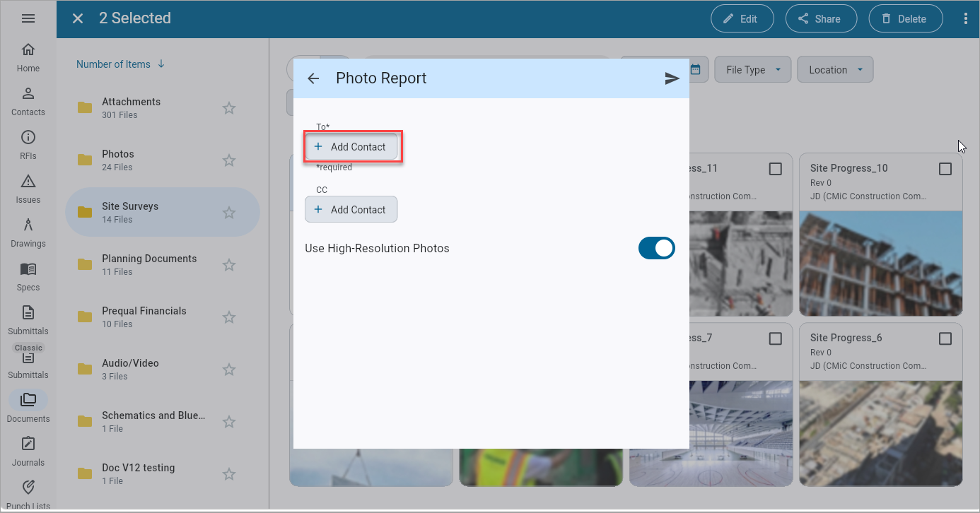
Task: Check the Site Progress_10 checkbox
Action: 945,169
